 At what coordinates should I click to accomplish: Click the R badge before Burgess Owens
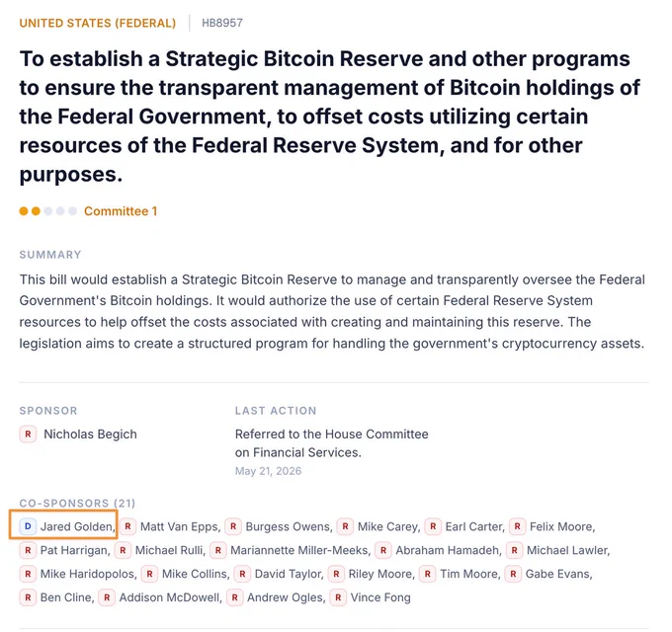(x=233, y=526)
